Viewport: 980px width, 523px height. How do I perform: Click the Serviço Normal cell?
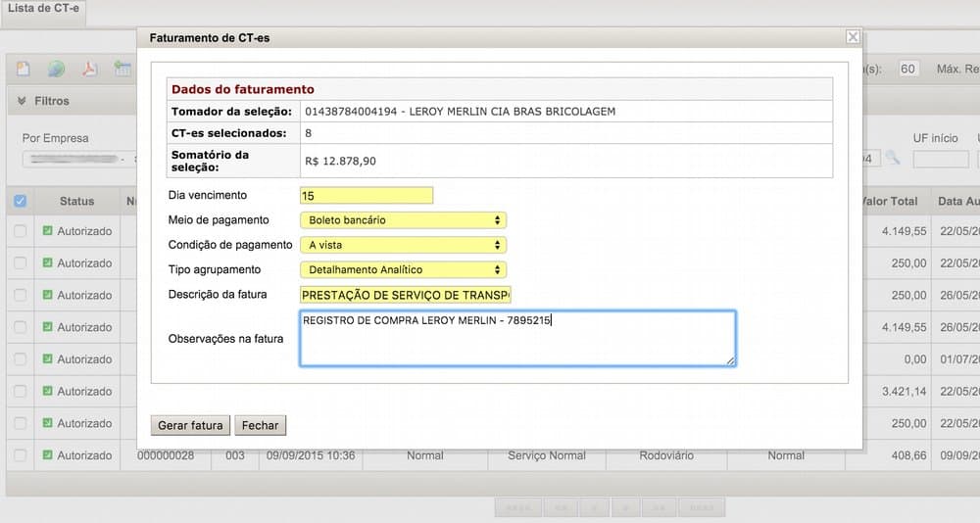click(546, 455)
